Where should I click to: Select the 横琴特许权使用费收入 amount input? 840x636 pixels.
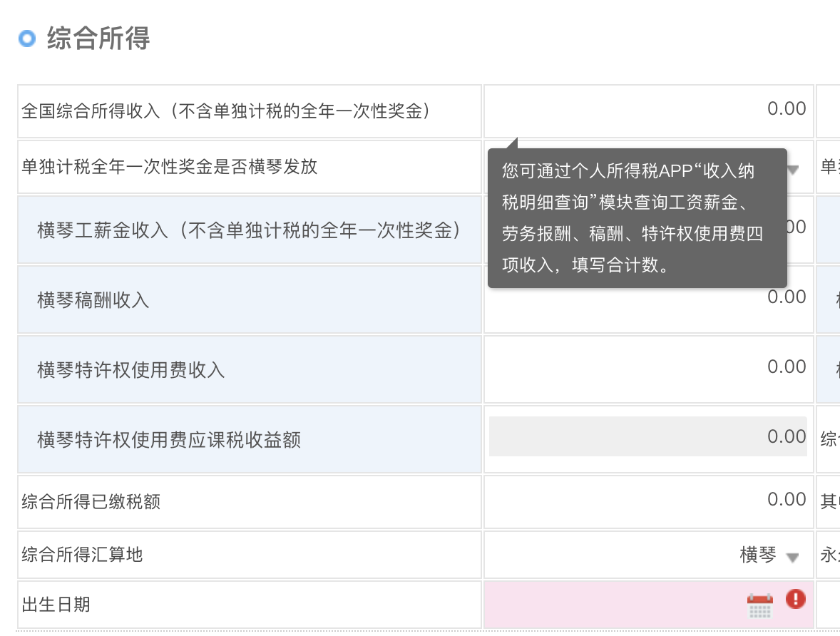(x=647, y=368)
